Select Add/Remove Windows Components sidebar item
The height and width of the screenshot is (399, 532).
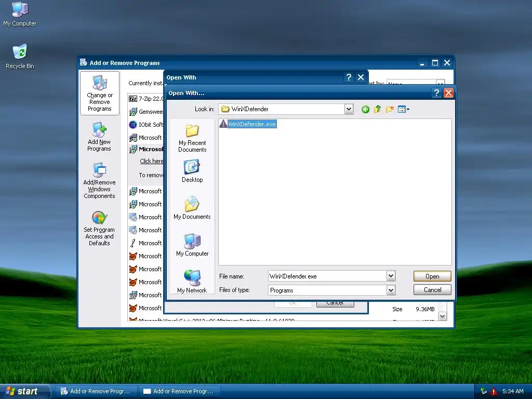point(99,180)
